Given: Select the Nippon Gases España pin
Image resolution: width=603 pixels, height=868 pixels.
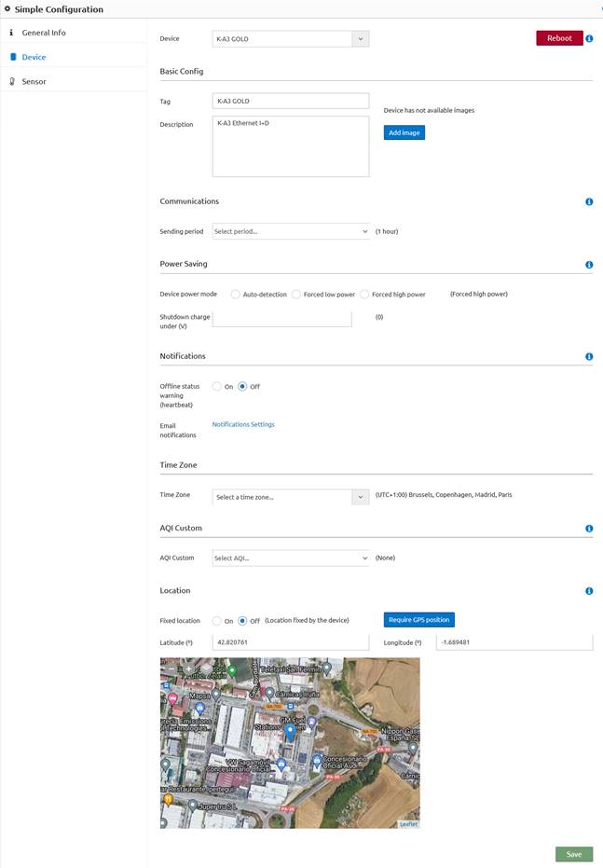Looking at the screenshot, I should pos(413,748).
